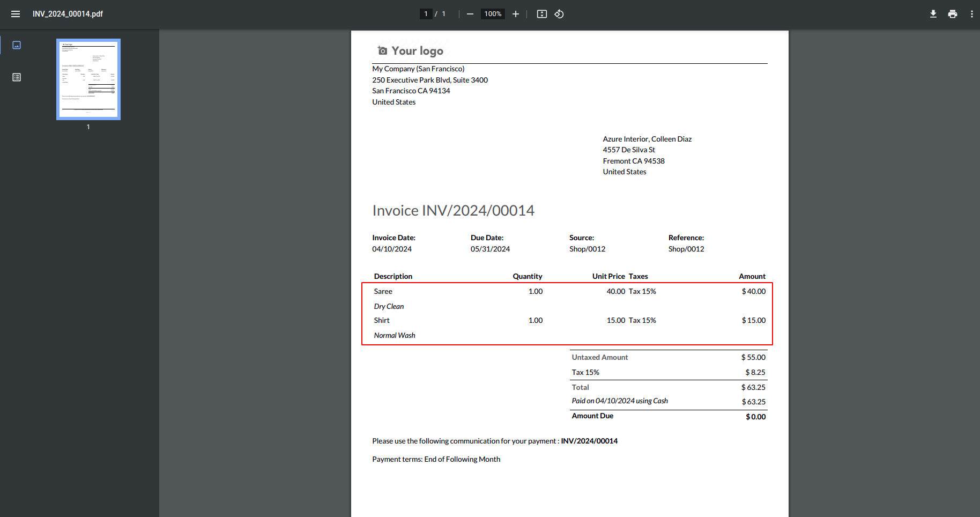Click the fit to page icon
The image size is (980, 517).
tap(541, 14)
